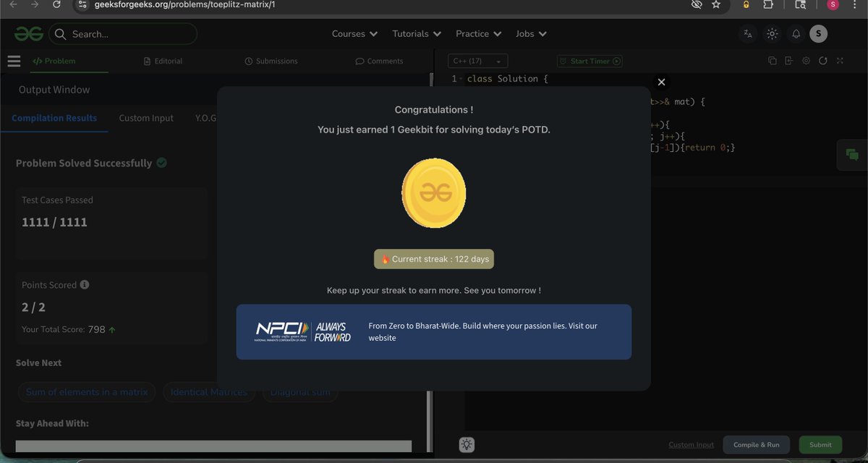
Task: Switch to the Editorial tab
Action: pyautogui.click(x=163, y=61)
